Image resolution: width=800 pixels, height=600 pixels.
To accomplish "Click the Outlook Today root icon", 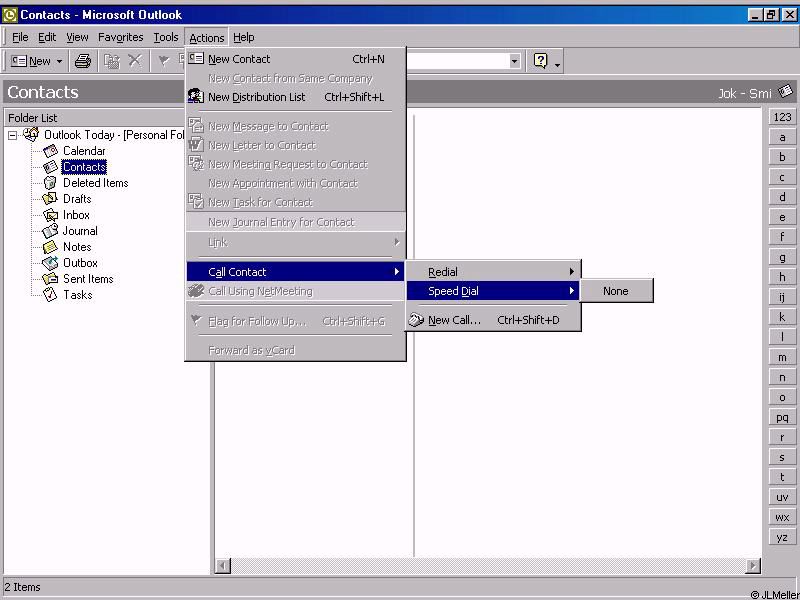I will pyautogui.click(x=31, y=135).
